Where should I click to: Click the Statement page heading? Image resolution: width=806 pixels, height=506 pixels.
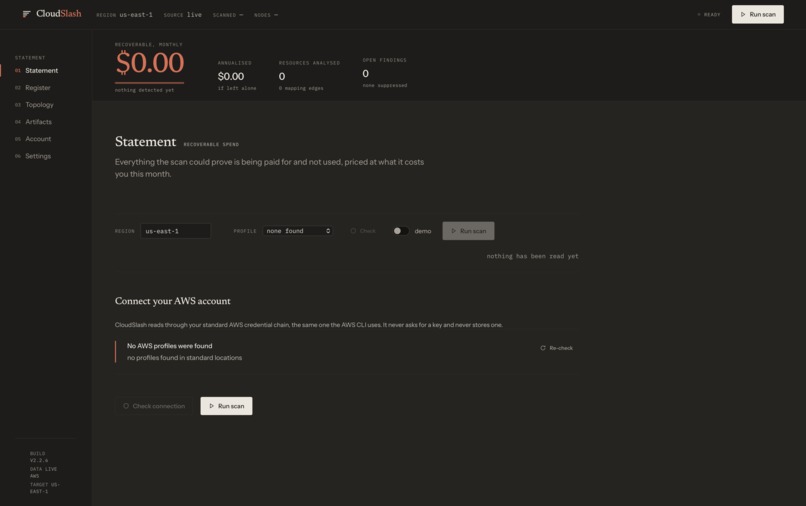145,141
